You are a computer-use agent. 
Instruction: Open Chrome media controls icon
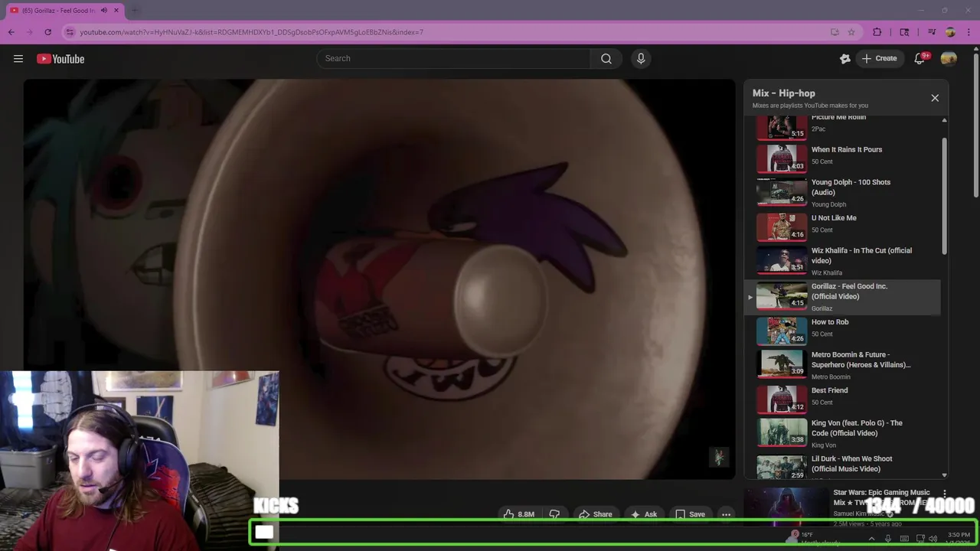coord(932,32)
